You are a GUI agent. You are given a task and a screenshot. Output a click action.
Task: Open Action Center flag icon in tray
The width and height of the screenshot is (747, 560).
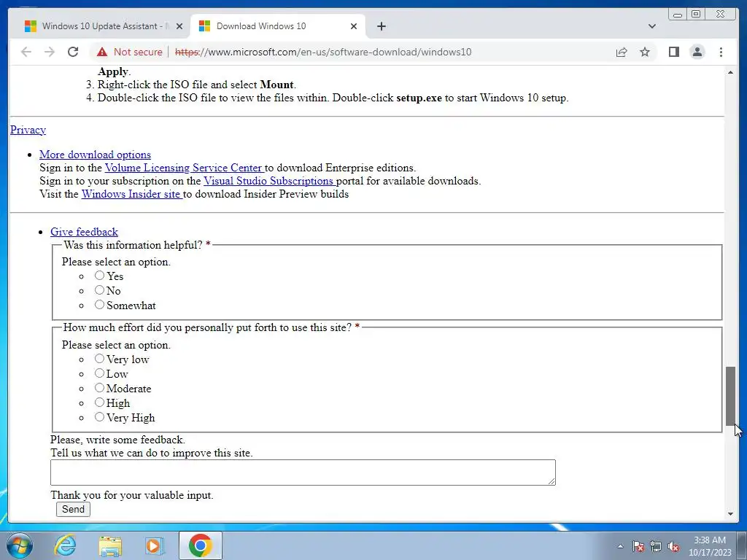(x=638, y=547)
